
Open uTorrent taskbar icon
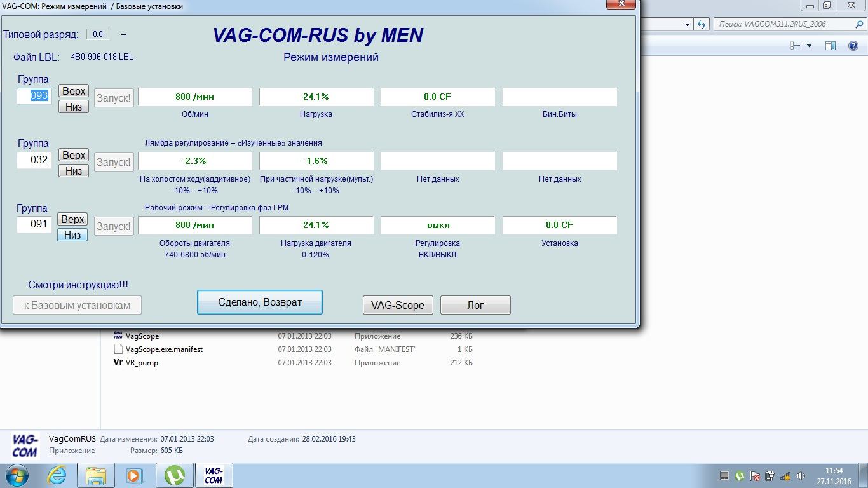[174, 475]
